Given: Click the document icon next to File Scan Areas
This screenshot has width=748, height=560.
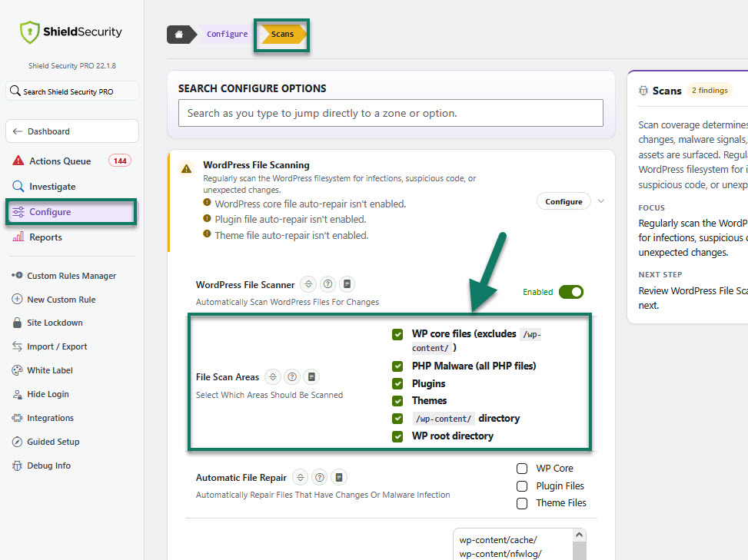Looking at the screenshot, I should point(311,377).
